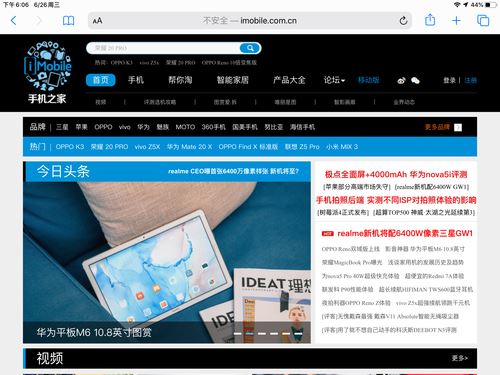Switch to the 移动版 mobile version
This screenshot has width=500, height=375.
click(368, 80)
